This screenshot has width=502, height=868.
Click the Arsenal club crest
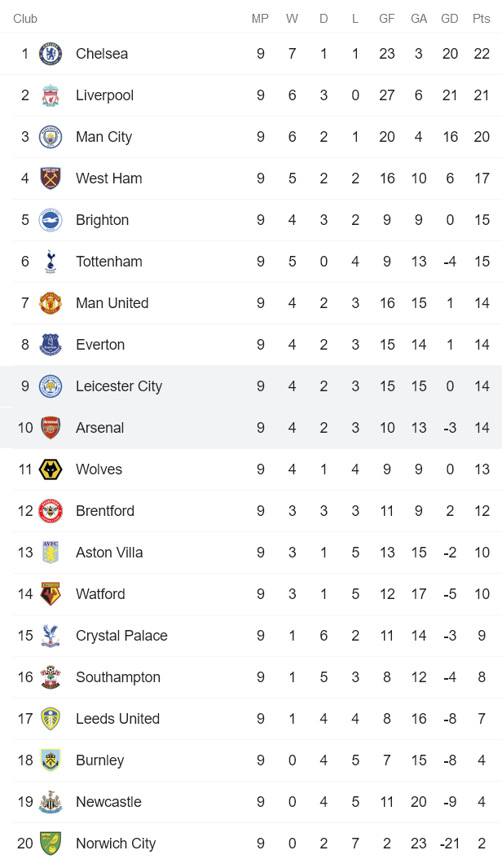pyautogui.click(x=51, y=428)
